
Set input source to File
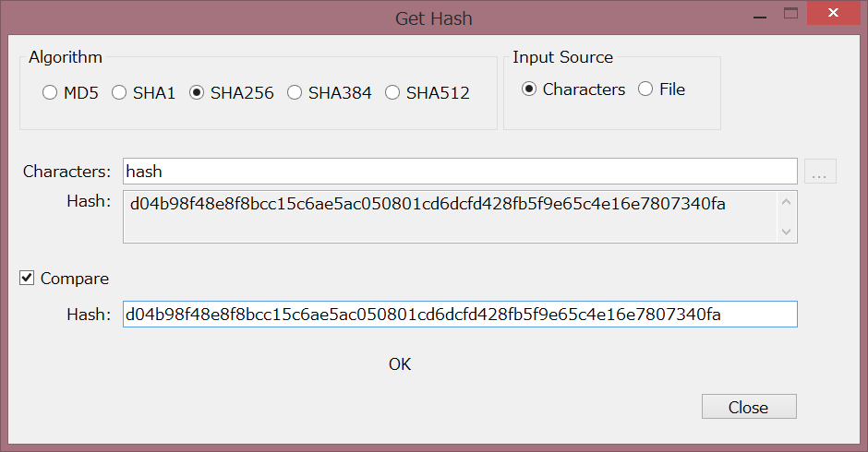click(x=645, y=89)
